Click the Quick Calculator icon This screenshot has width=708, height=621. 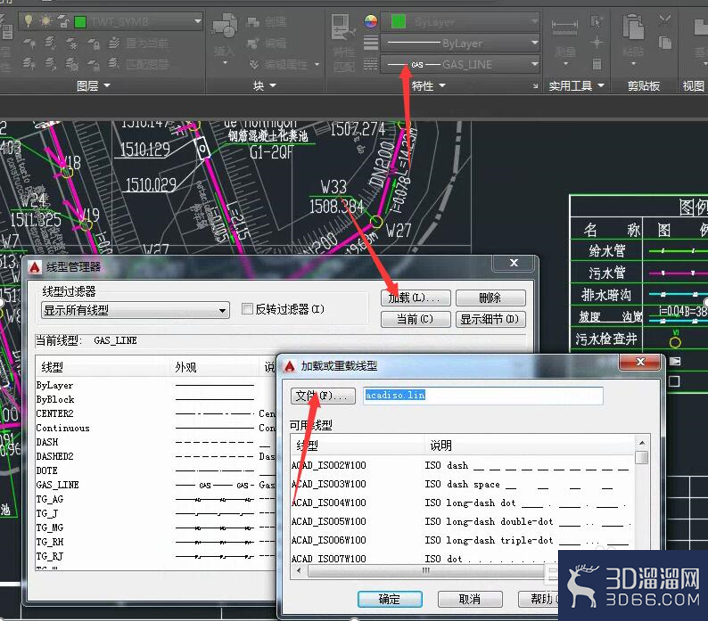[596, 64]
